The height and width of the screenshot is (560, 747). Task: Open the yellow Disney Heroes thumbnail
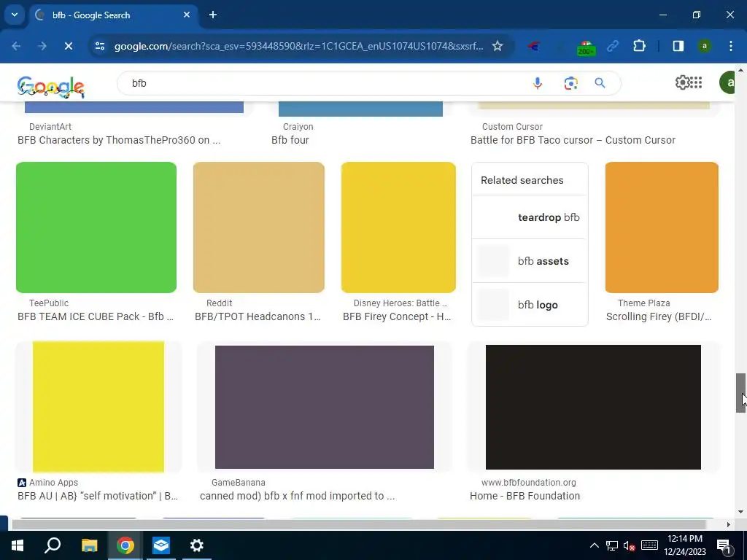pos(398,227)
